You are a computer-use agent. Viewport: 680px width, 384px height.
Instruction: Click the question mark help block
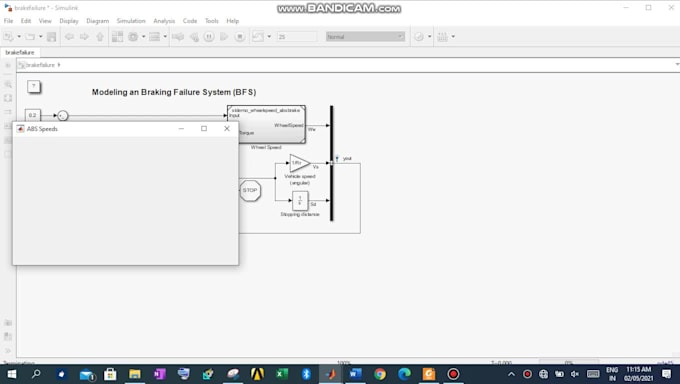[34, 86]
